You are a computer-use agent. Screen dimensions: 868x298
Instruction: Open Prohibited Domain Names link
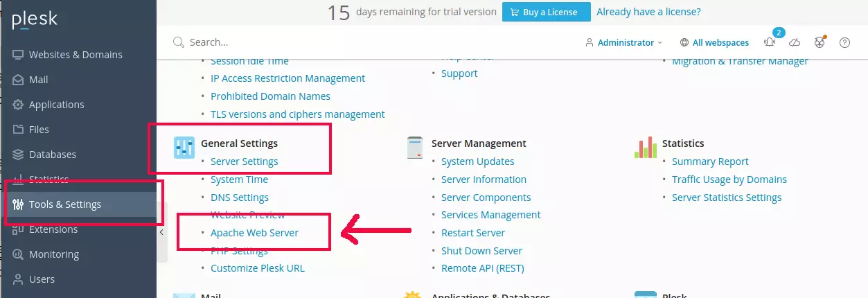270,96
